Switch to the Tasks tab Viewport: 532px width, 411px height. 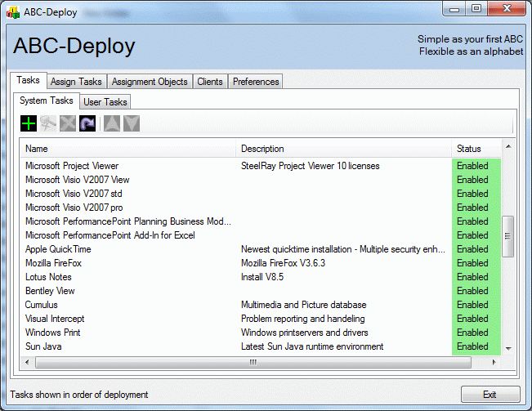pos(28,80)
